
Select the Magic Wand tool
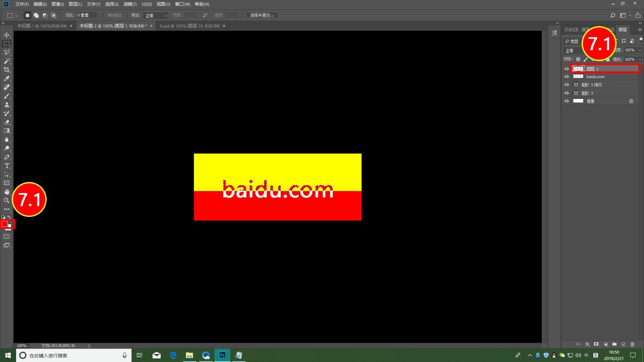[7, 61]
